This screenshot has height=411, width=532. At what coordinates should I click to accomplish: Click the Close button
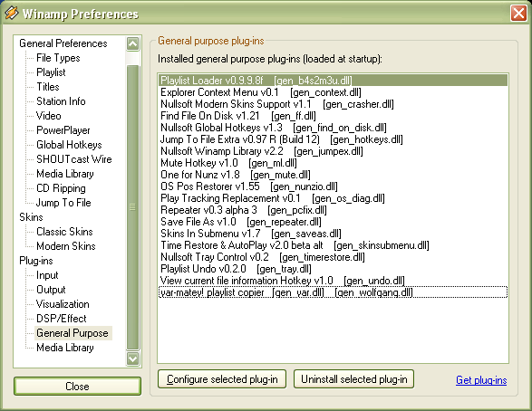tap(77, 387)
